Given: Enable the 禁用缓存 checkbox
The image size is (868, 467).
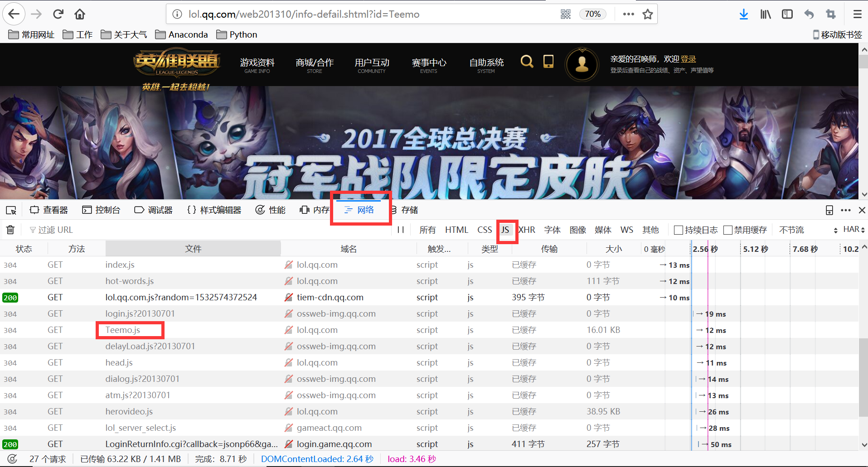Looking at the screenshot, I should [x=728, y=230].
